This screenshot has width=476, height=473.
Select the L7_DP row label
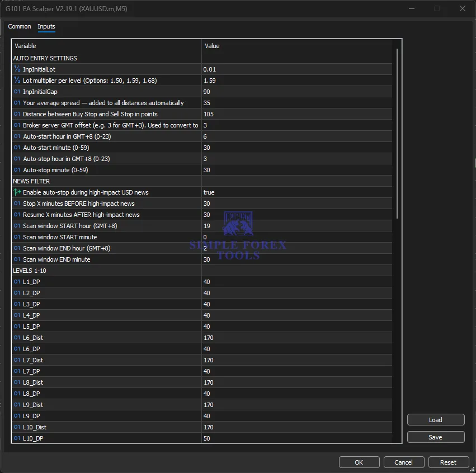coord(31,371)
